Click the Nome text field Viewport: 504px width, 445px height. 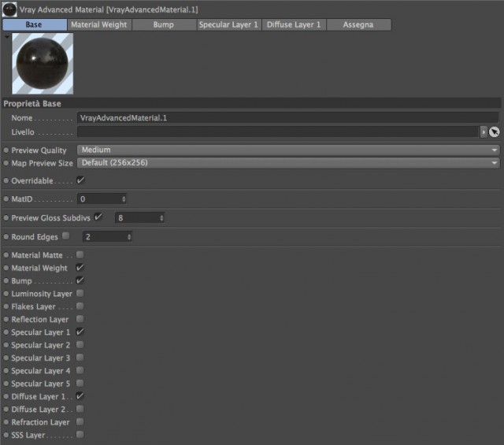(x=287, y=117)
